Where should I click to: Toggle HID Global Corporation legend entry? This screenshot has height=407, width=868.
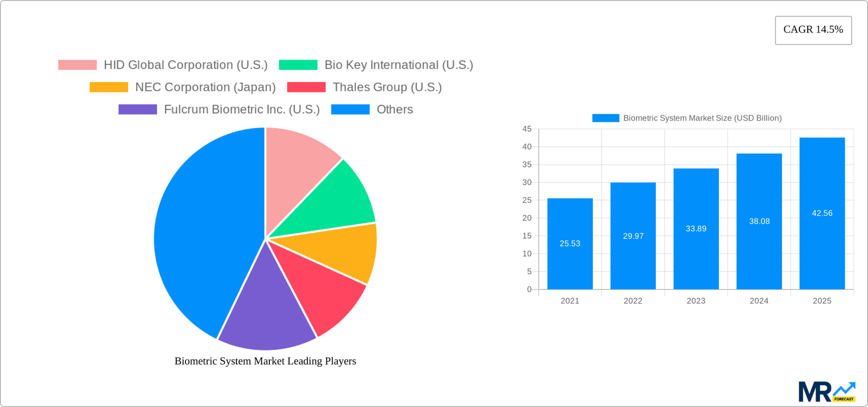pos(185,65)
